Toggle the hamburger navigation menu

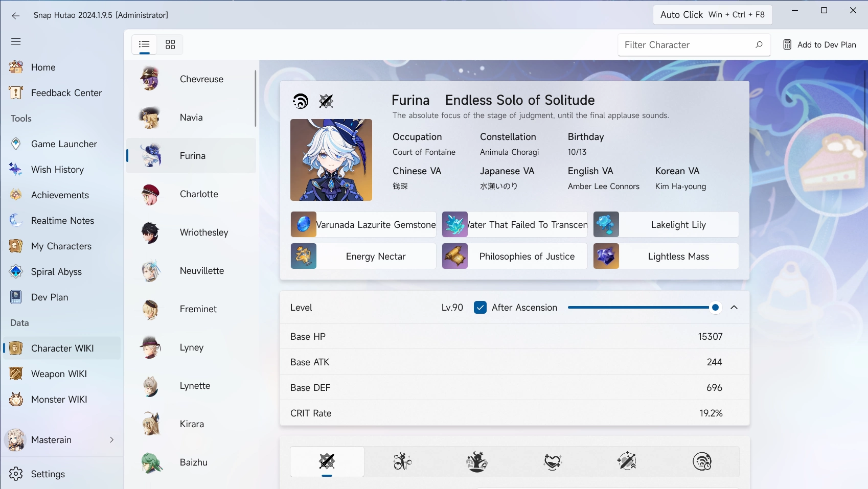(x=16, y=41)
